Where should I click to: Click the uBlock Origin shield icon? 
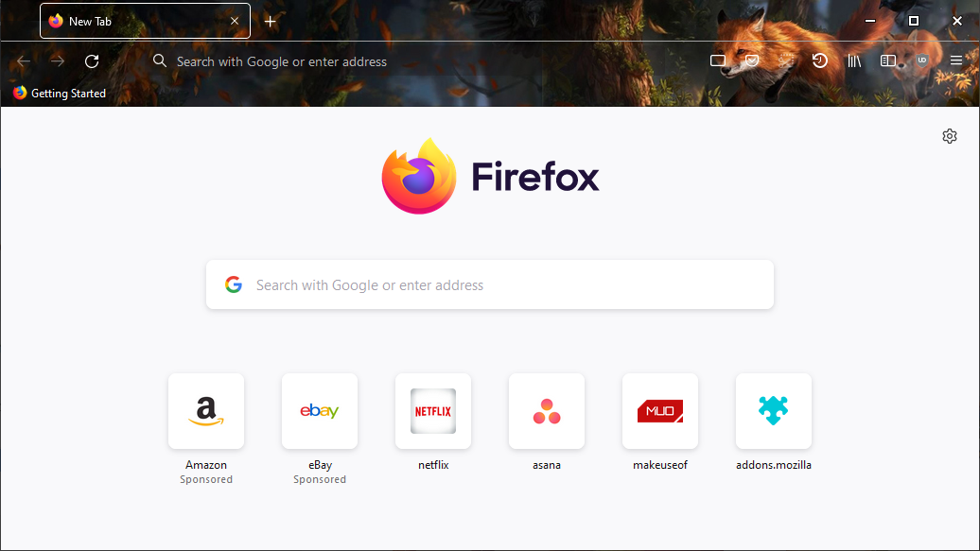922,61
